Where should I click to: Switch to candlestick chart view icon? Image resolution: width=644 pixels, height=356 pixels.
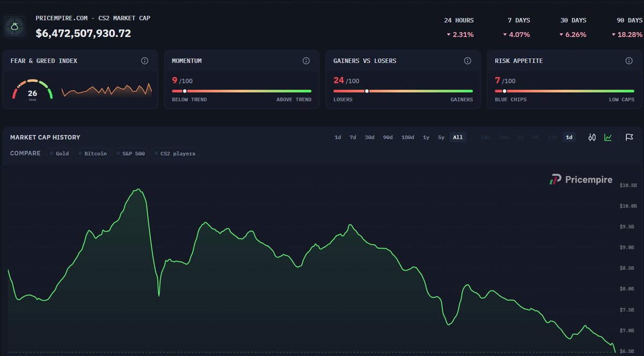(592, 137)
